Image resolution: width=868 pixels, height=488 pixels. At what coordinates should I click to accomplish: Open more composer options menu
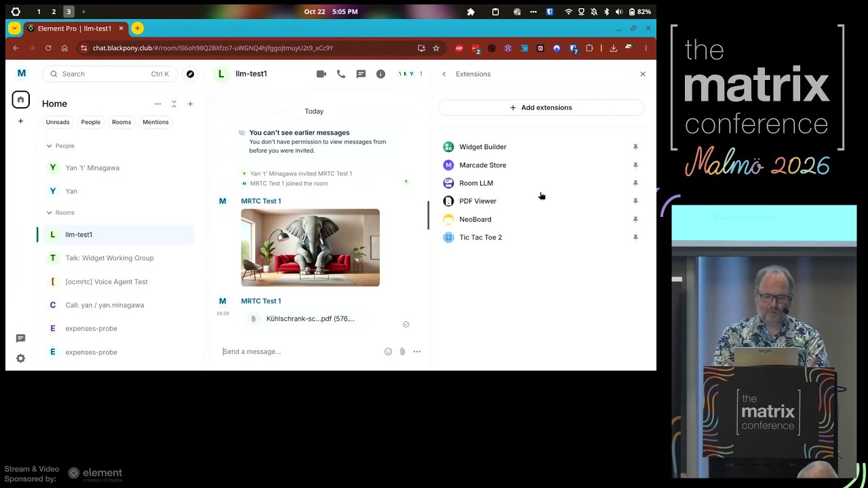pos(417,352)
